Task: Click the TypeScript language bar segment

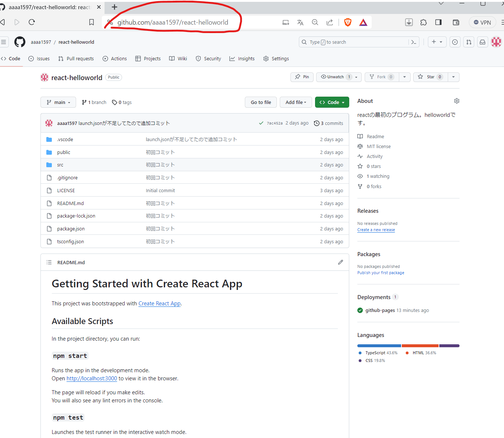Action: (379, 346)
